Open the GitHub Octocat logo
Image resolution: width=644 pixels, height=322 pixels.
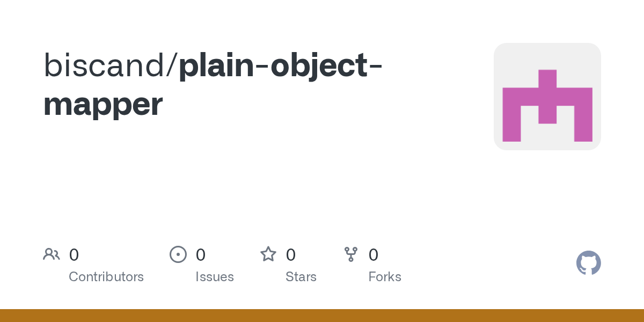[x=589, y=263]
